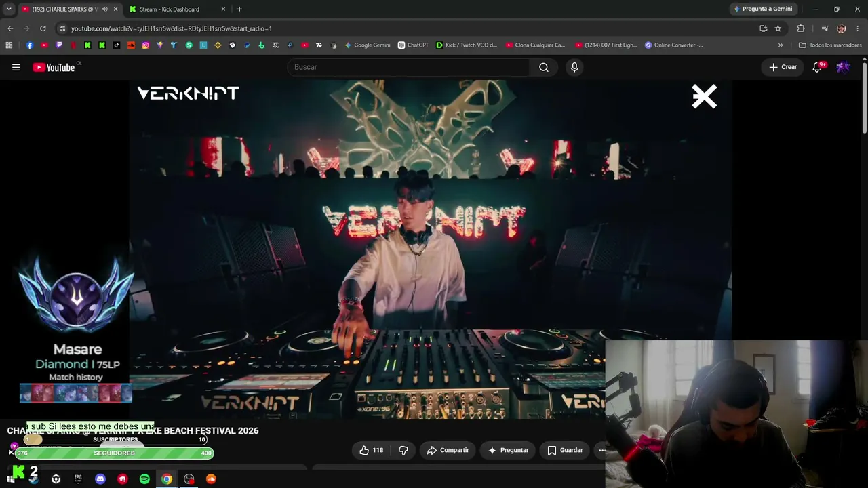Open the Todos los marcadores folder

830,45
